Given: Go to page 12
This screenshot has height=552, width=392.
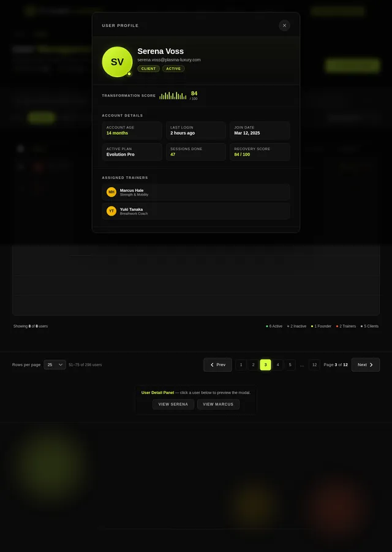Looking at the screenshot, I should click(314, 365).
